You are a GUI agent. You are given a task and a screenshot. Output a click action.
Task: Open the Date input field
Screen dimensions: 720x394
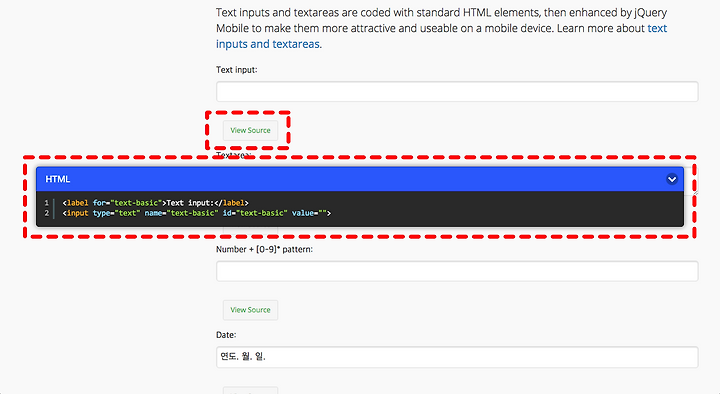click(457, 357)
